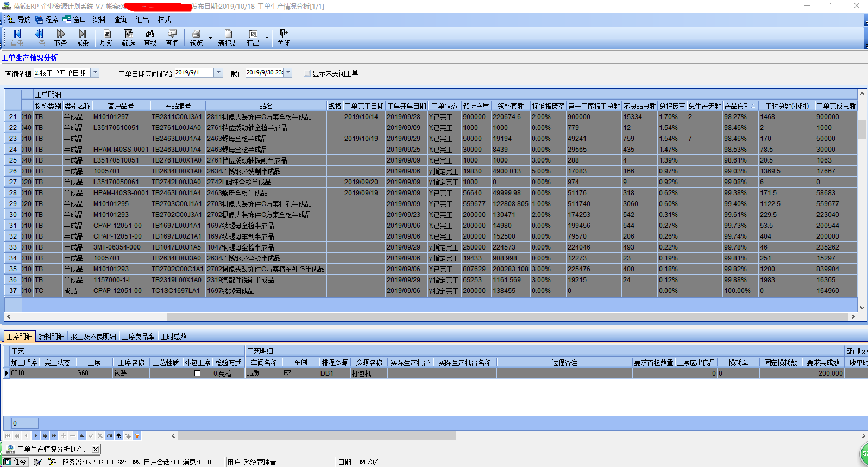
Task: Click the 总报废率 column header
Action: 672,106
